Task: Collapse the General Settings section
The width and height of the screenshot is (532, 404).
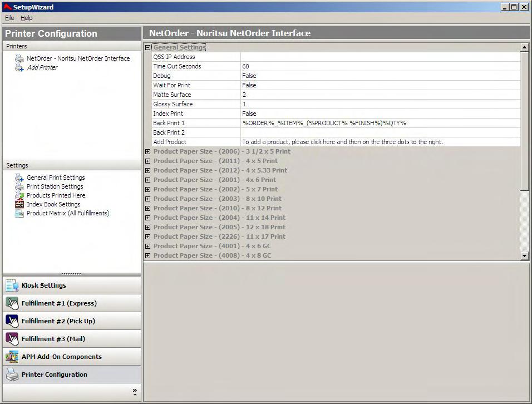Action: pos(147,47)
